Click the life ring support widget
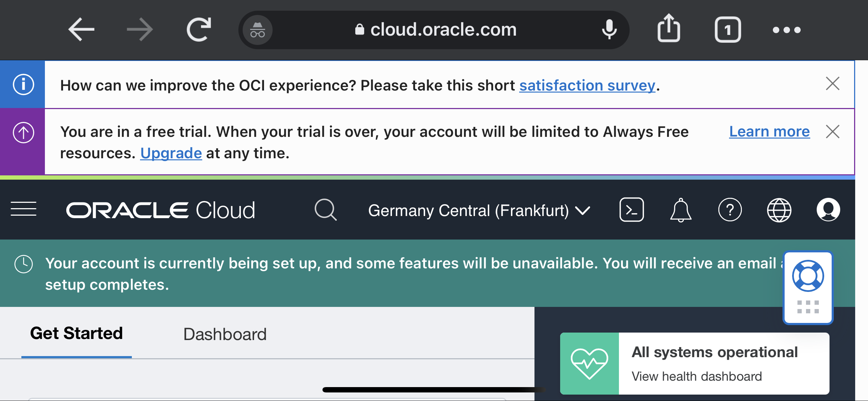 808,276
